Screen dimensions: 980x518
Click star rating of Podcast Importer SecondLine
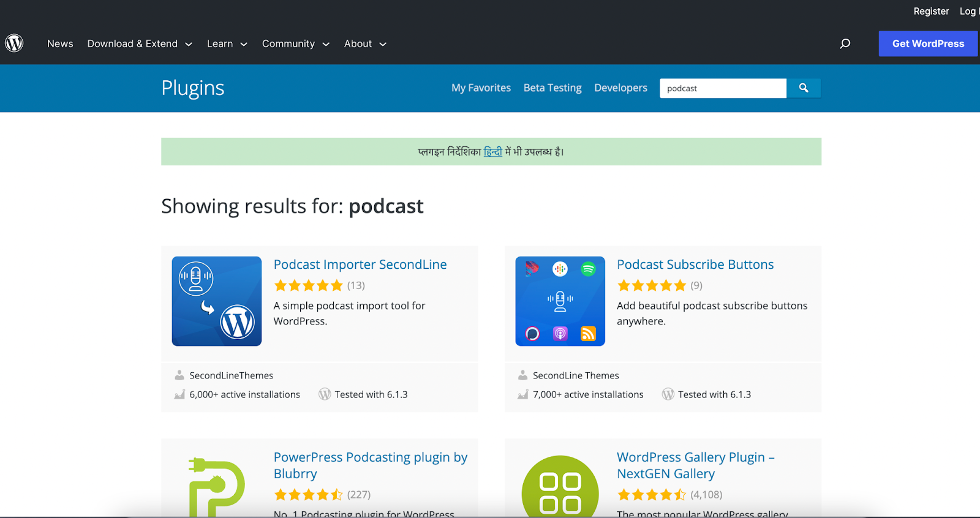[308, 285]
